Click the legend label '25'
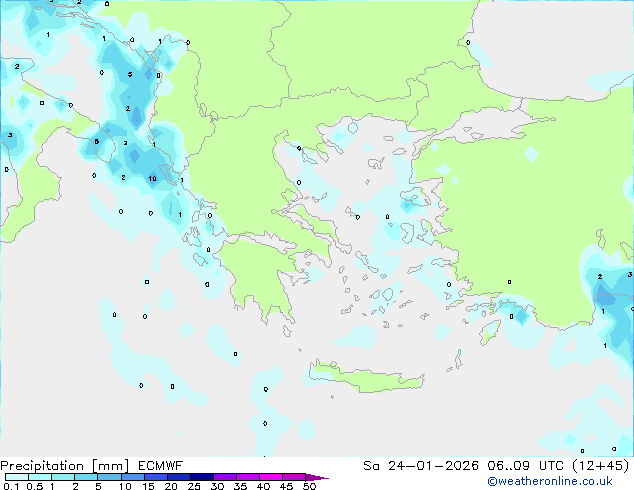The width and height of the screenshot is (634, 490). coord(194,486)
